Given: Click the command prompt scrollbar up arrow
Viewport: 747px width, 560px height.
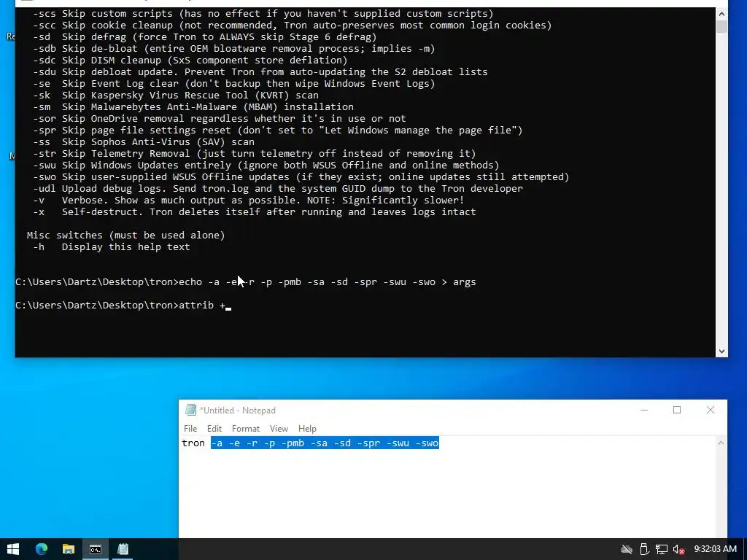Looking at the screenshot, I should coord(721,14).
